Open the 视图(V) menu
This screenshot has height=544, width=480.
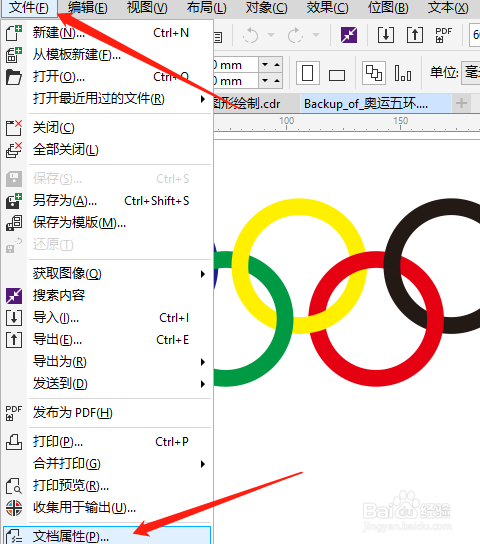pyautogui.click(x=147, y=8)
